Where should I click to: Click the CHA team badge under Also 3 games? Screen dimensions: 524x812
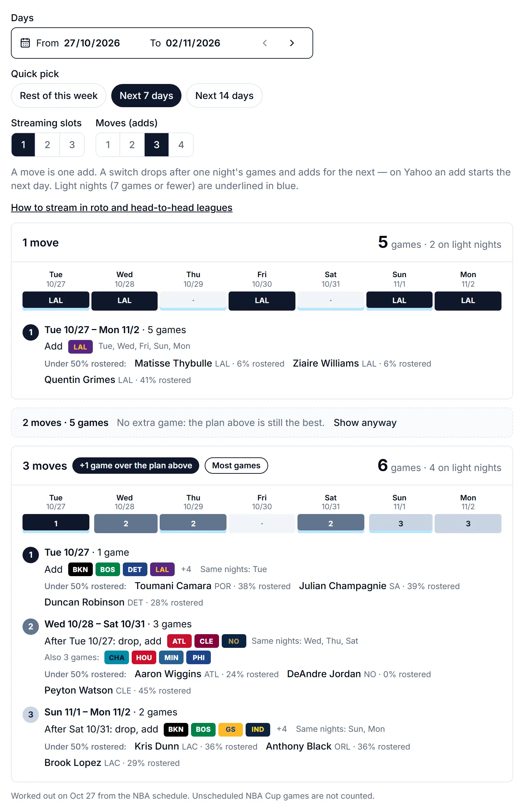tap(117, 657)
